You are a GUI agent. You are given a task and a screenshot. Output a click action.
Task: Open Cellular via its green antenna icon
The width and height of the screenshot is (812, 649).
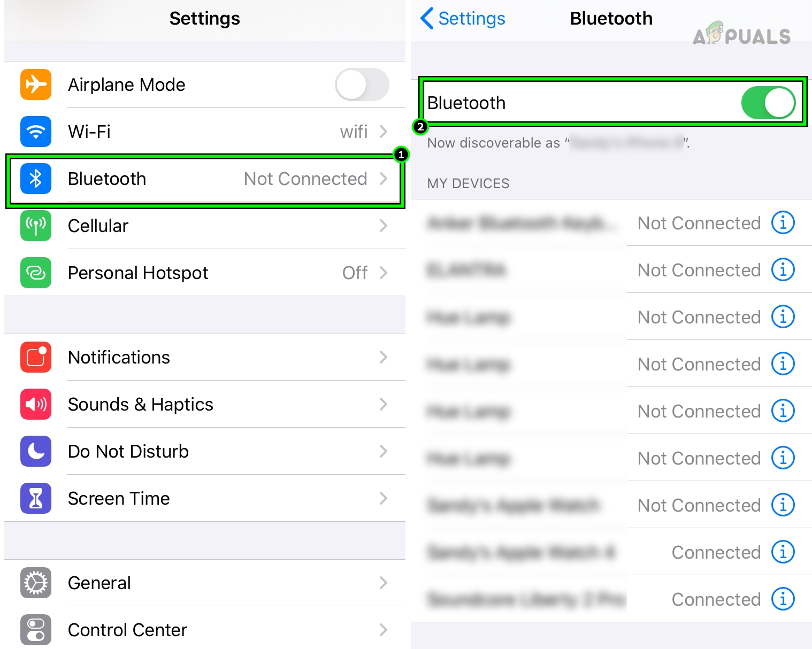35,226
